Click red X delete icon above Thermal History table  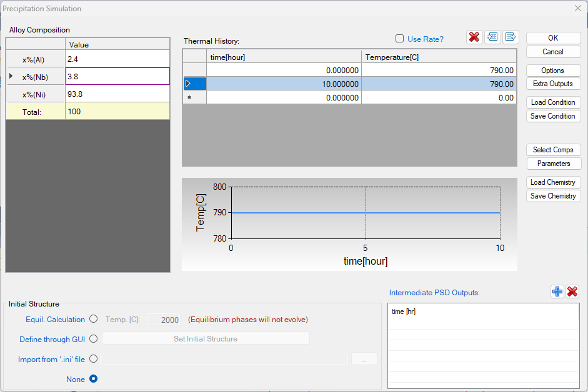click(x=474, y=37)
